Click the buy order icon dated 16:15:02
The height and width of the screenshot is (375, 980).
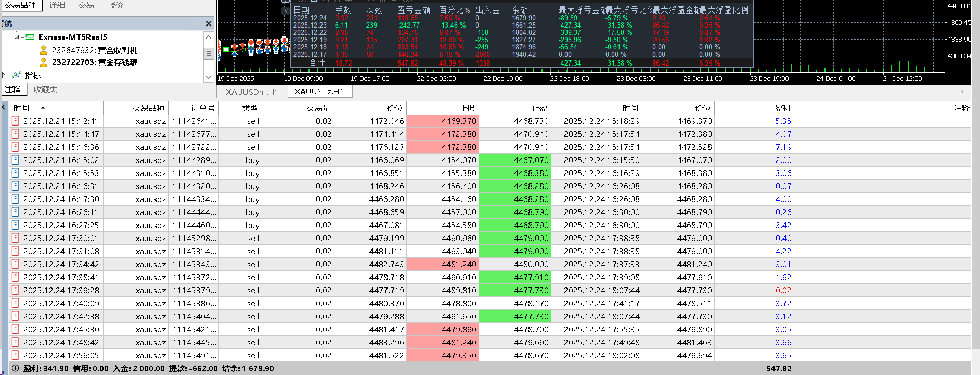click(15, 160)
